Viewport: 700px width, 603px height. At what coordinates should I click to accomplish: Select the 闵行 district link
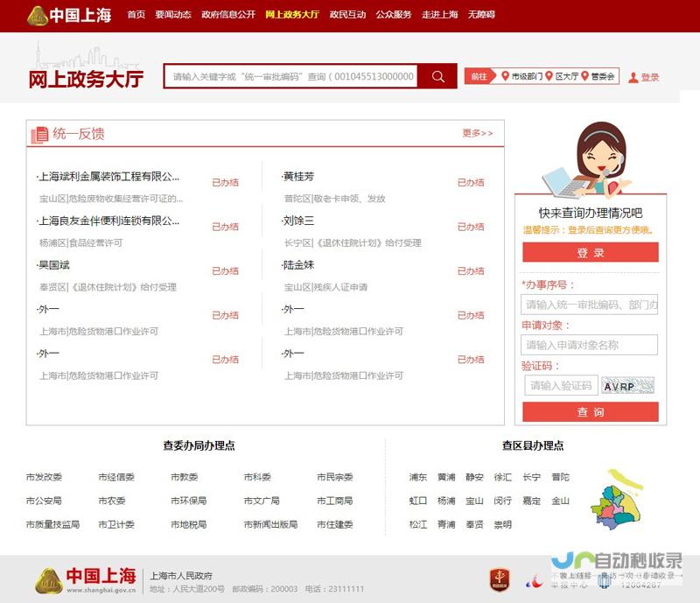(x=503, y=501)
